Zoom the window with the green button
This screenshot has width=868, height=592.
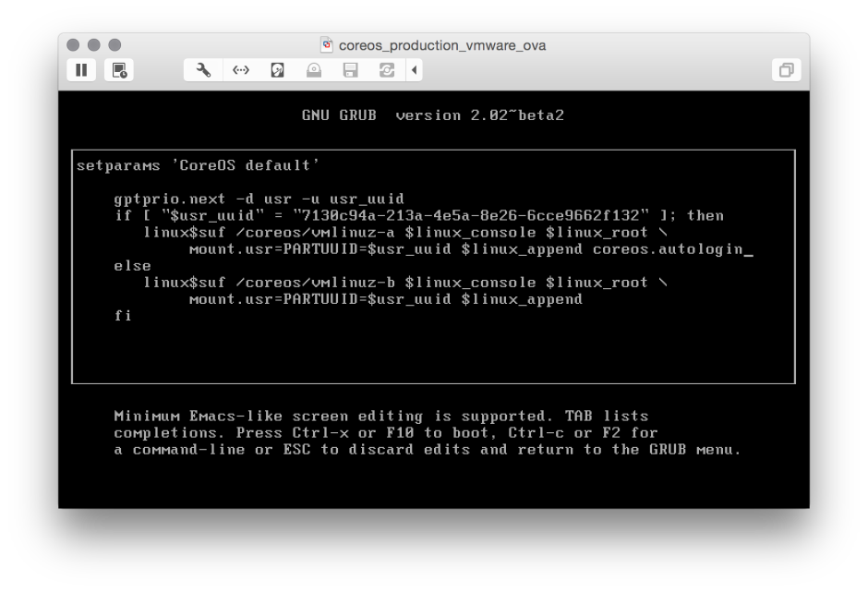point(113,43)
